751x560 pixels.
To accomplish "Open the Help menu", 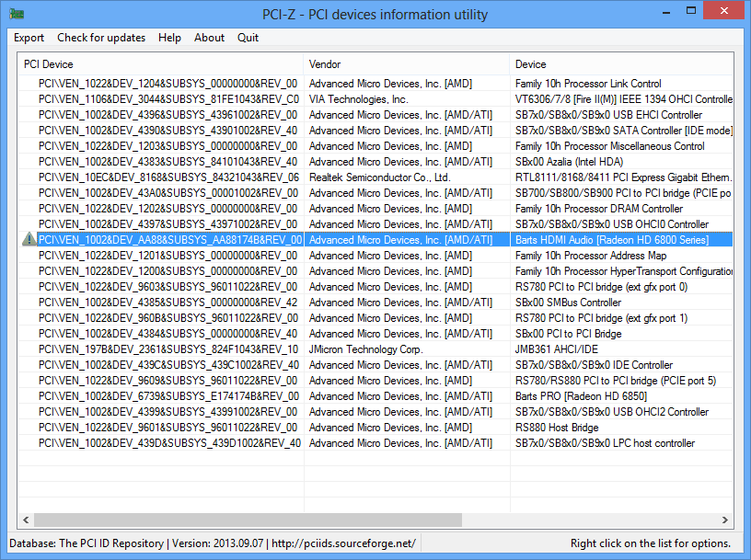I will pyautogui.click(x=169, y=38).
